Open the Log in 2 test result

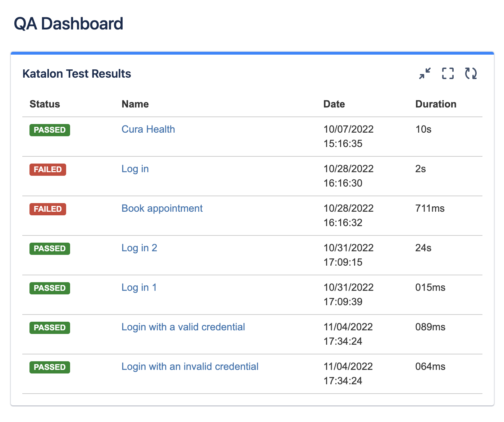[x=139, y=248]
